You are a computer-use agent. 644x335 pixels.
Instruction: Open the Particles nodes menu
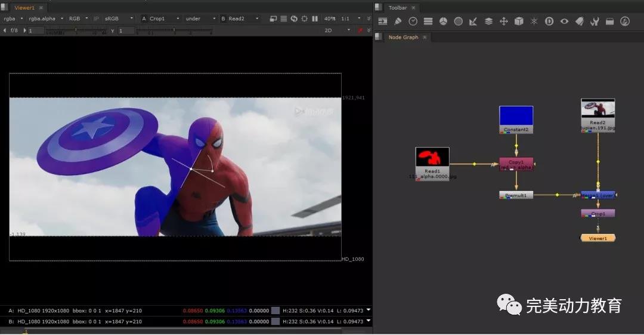coord(534,21)
